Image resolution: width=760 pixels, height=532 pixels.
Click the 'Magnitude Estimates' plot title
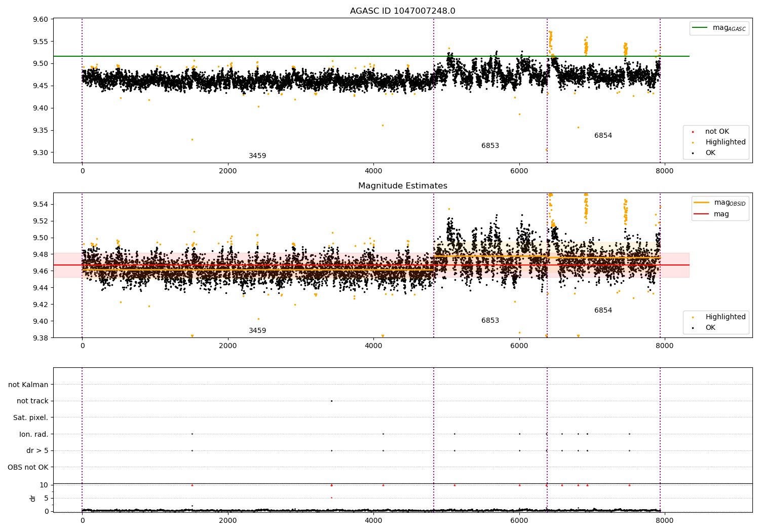point(402,186)
